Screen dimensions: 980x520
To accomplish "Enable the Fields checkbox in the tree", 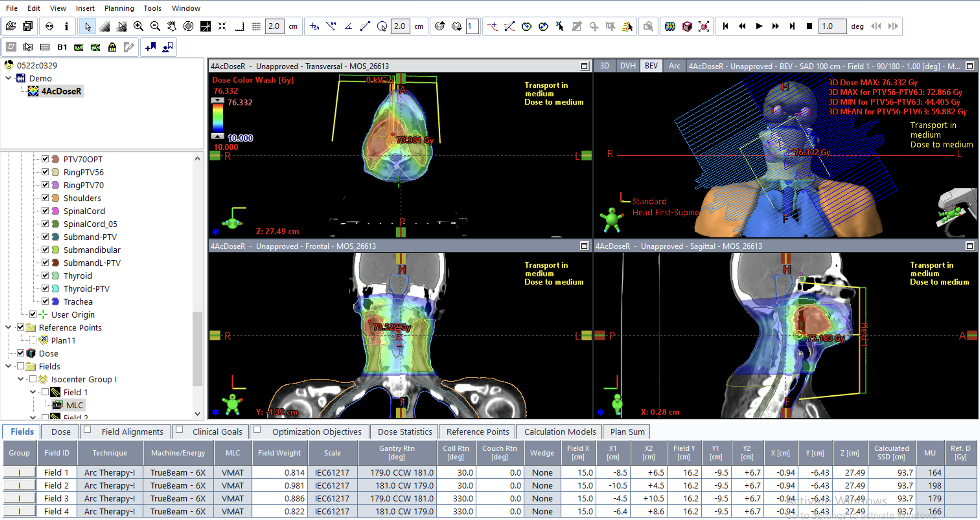I will tap(20, 366).
